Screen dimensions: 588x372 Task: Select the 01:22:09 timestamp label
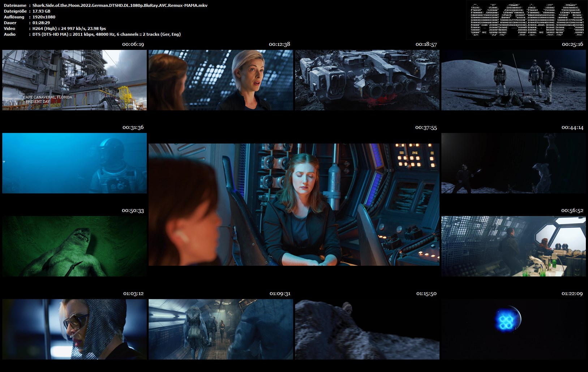tap(572, 294)
